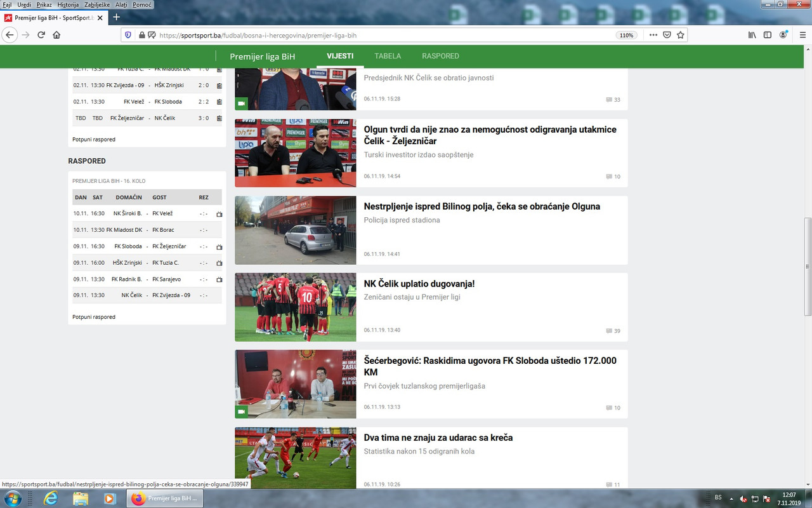Open new tab with plus button

[x=116, y=17]
